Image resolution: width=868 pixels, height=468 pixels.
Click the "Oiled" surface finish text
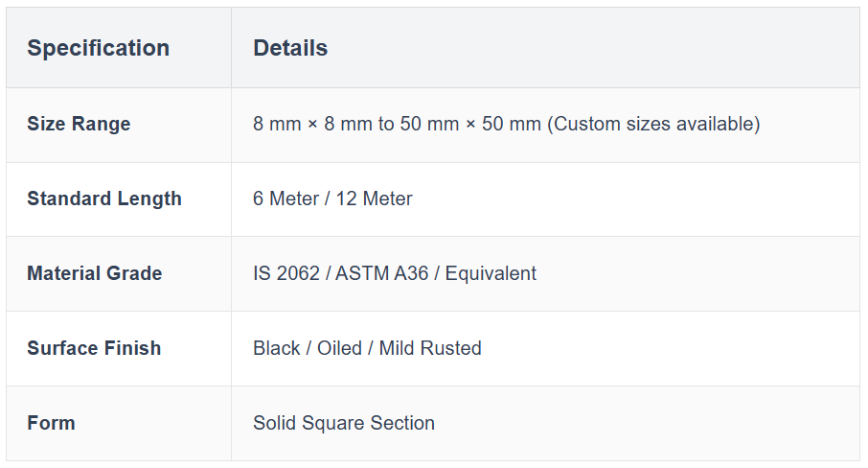tap(339, 348)
